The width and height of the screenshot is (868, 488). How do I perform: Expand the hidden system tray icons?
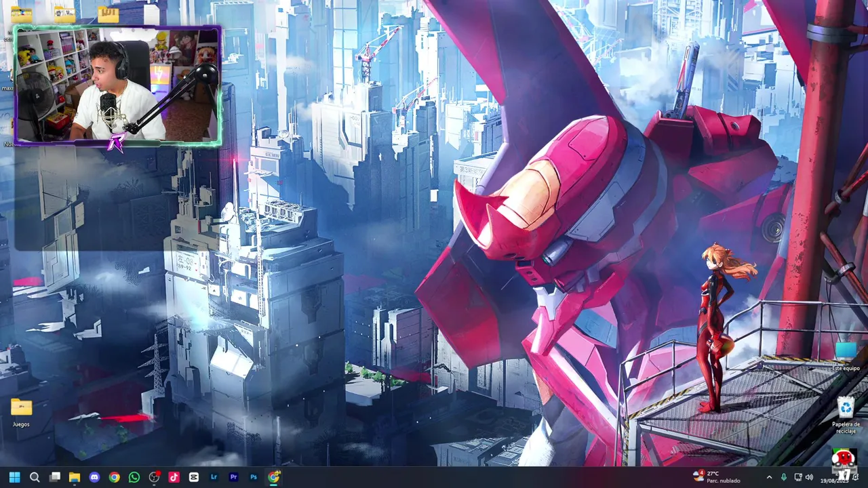click(x=769, y=477)
